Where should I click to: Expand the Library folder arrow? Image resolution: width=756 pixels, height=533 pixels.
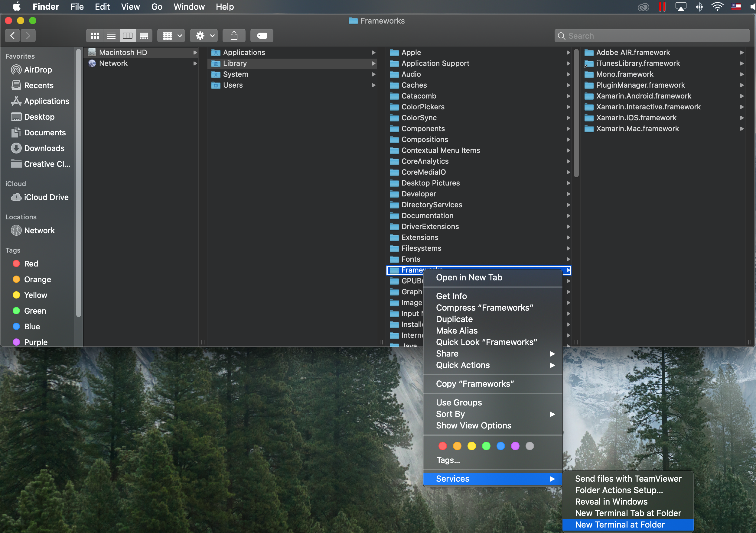pos(373,63)
